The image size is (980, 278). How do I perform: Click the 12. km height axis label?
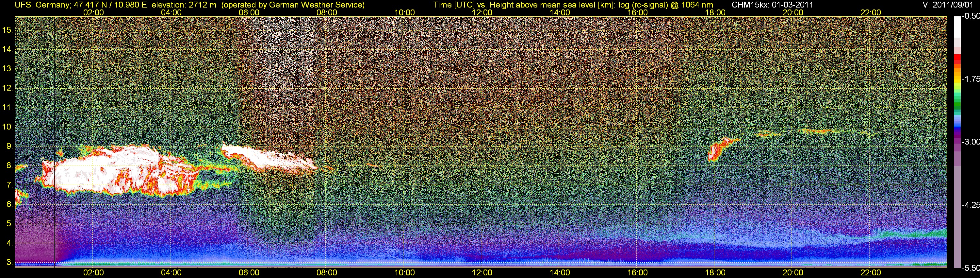[x=7, y=88]
